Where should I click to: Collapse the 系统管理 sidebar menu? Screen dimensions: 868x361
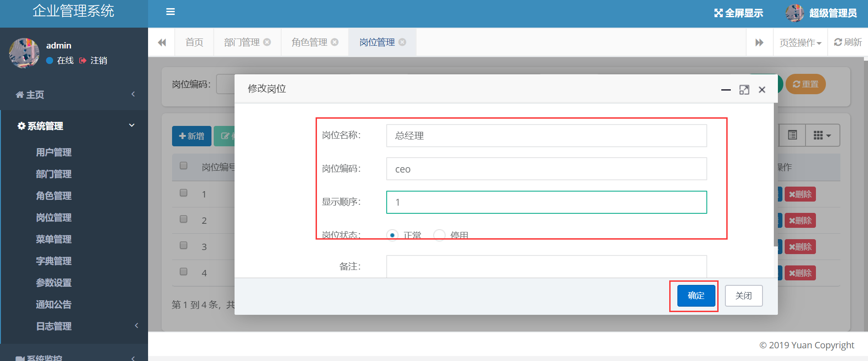click(x=74, y=126)
